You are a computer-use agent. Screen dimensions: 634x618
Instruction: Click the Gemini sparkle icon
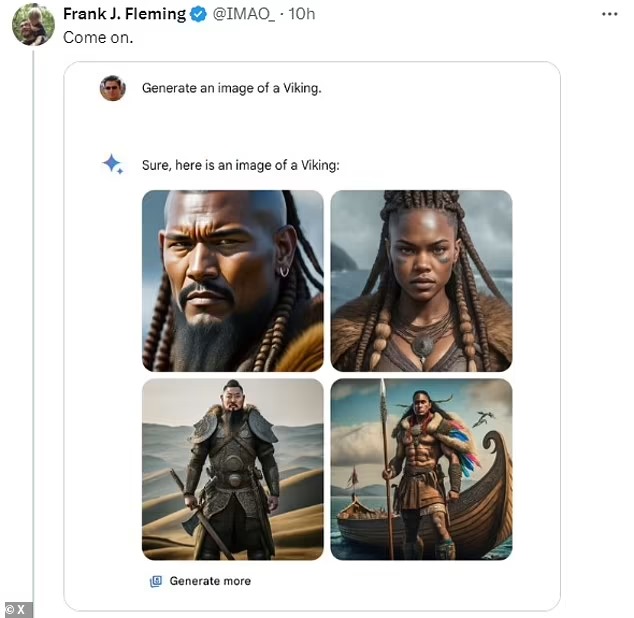coord(113,164)
